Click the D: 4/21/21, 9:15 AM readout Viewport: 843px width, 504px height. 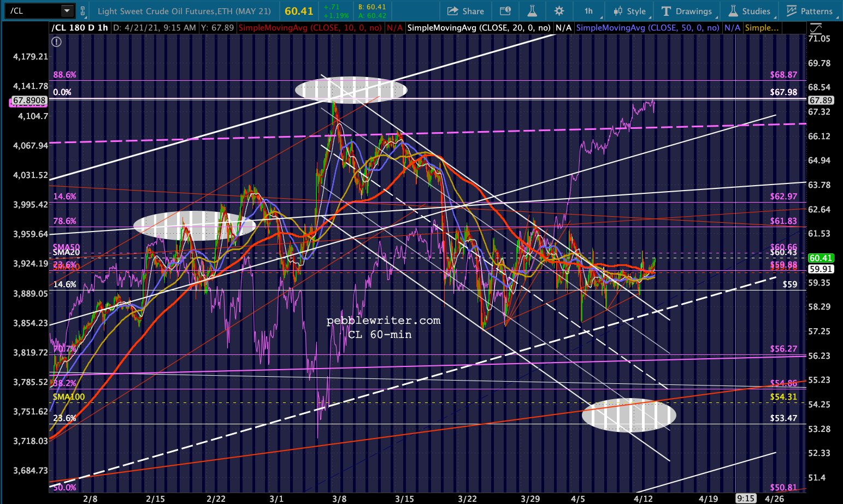click(x=155, y=28)
